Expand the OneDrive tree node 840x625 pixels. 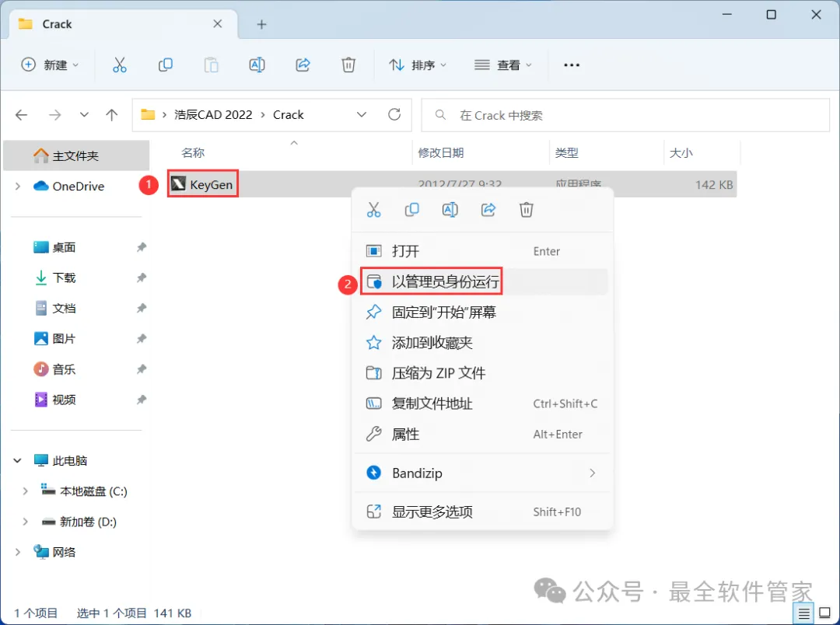click(x=18, y=186)
